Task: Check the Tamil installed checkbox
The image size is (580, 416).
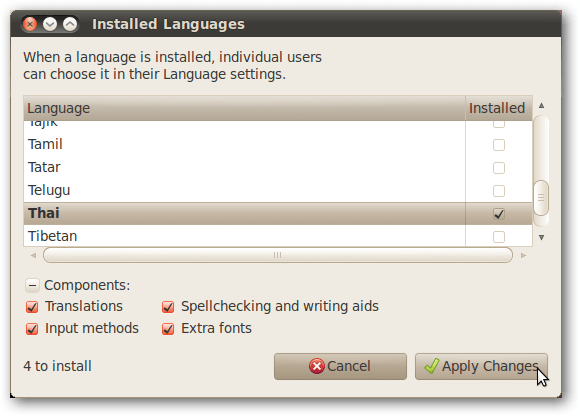Action: click(499, 145)
